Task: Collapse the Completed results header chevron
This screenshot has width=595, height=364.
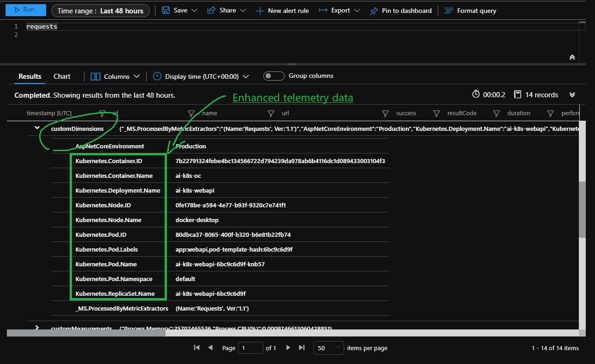Action: tap(572, 94)
